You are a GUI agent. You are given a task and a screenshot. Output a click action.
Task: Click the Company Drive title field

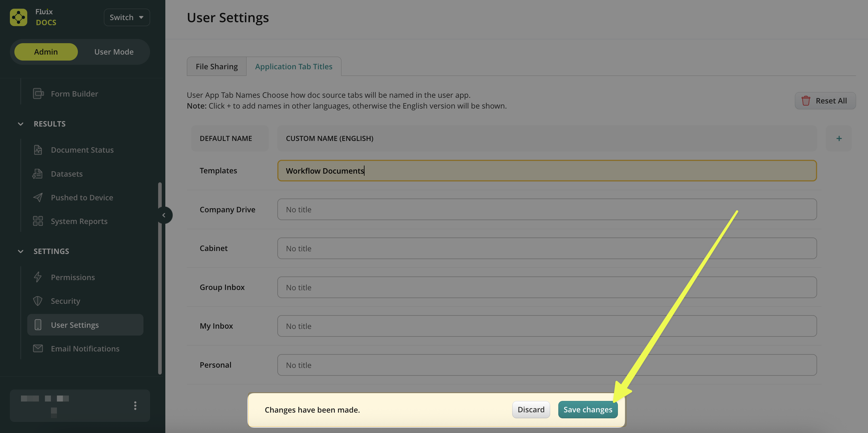coord(547,209)
